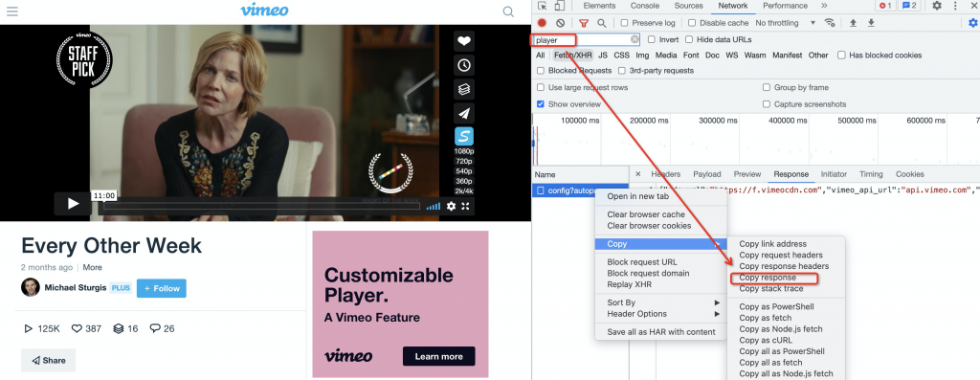The height and width of the screenshot is (380, 980).
Task: Select 720p quality option
Action: (x=464, y=161)
